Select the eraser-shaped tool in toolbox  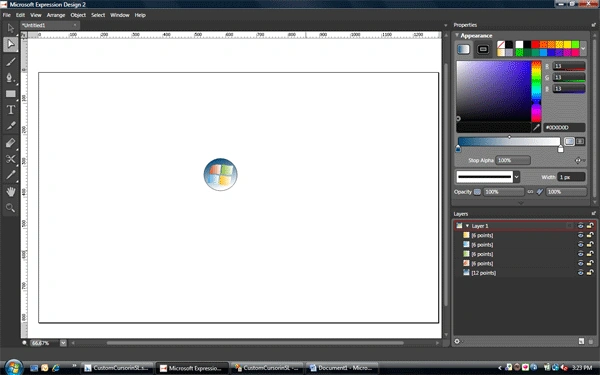[11, 143]
